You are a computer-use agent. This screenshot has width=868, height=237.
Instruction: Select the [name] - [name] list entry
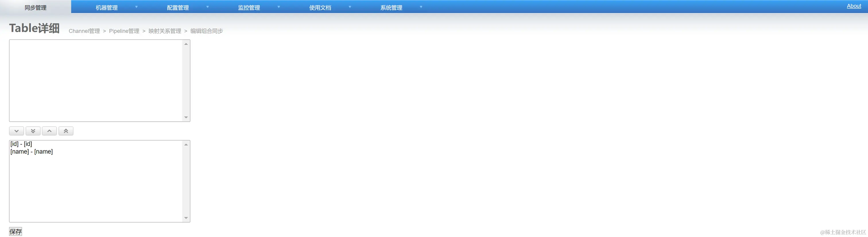pyautogui.click(x=96, y=151)
